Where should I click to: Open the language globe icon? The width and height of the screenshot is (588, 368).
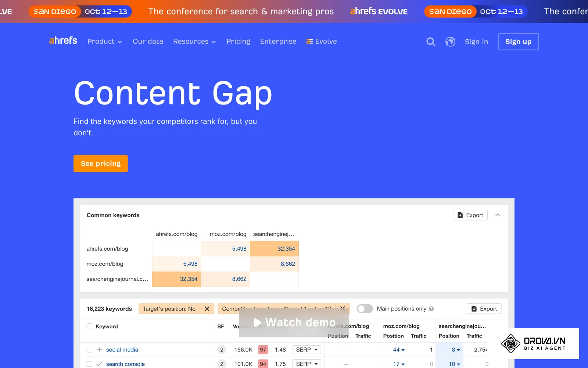click(x=450, y=42)
